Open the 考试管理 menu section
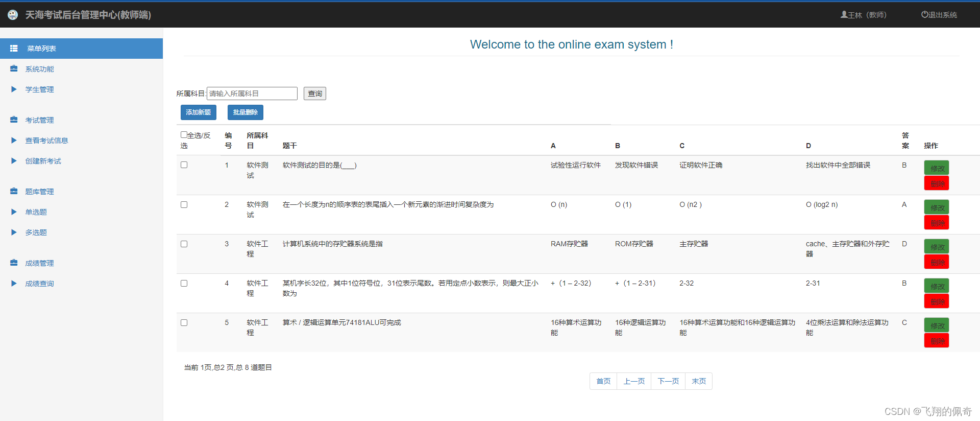This screenshot has height=421, width=980. [39, 120]
